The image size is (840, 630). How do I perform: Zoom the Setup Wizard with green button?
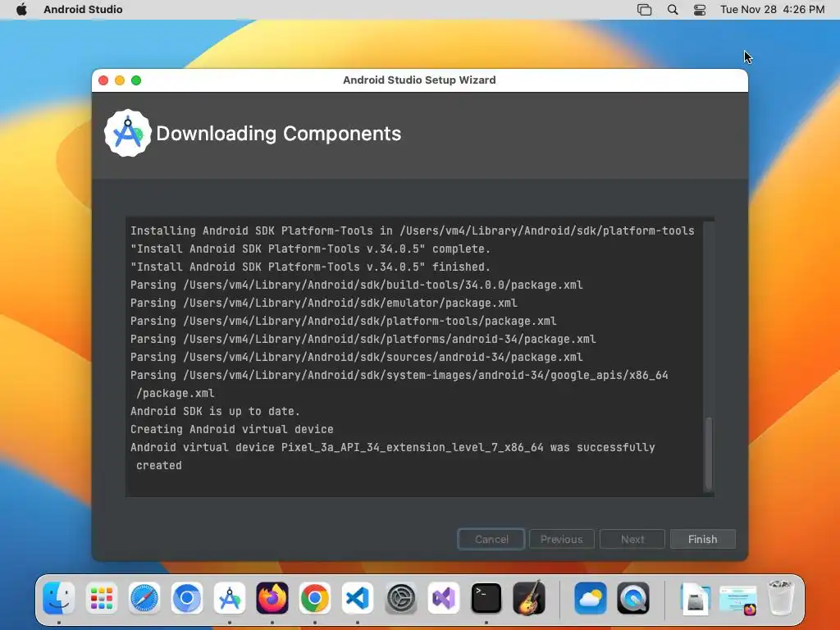[x=136, y=80]
